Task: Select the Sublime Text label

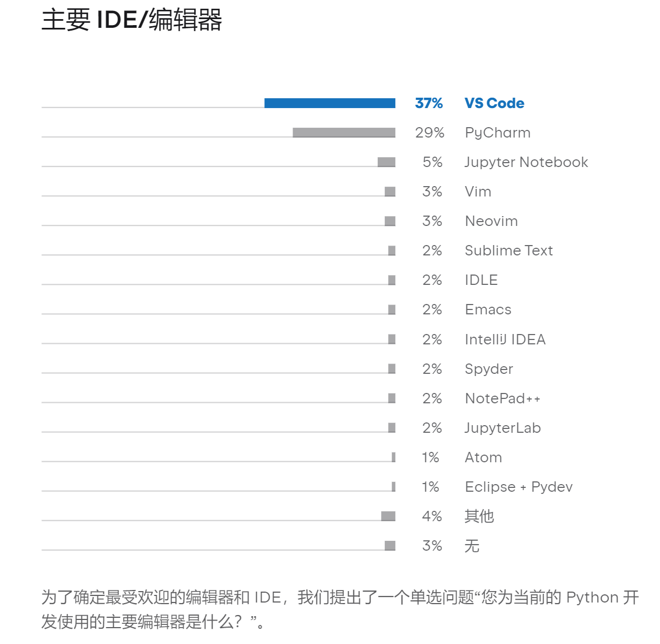Action: (509, 251)
